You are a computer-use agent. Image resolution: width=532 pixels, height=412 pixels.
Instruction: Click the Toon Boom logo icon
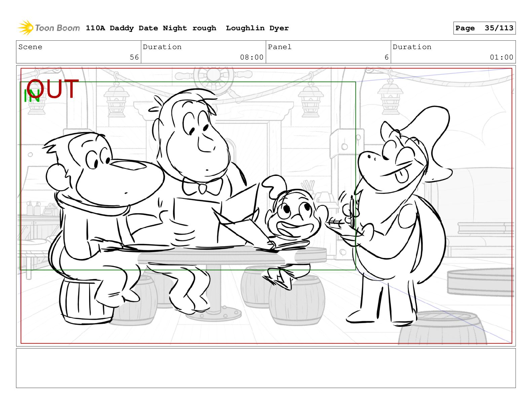pos(26,28)
